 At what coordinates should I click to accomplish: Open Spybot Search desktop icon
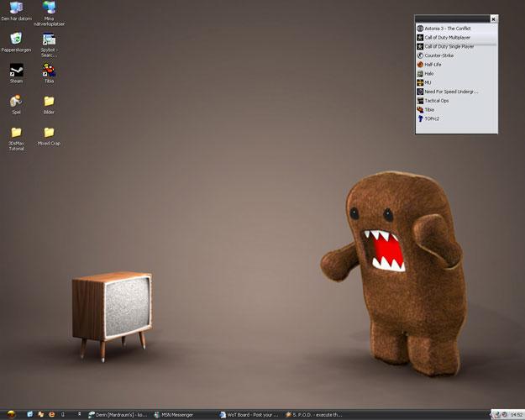(x=49, y=39)
